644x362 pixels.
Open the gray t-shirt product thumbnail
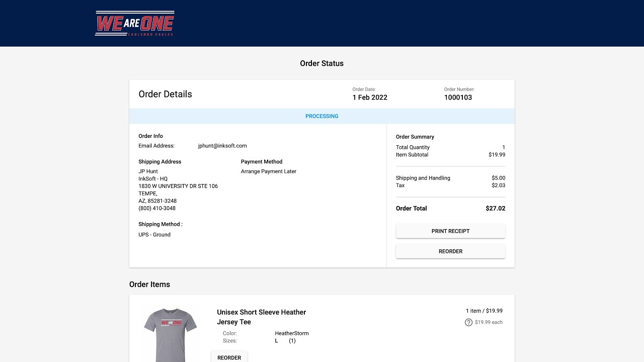170,333
